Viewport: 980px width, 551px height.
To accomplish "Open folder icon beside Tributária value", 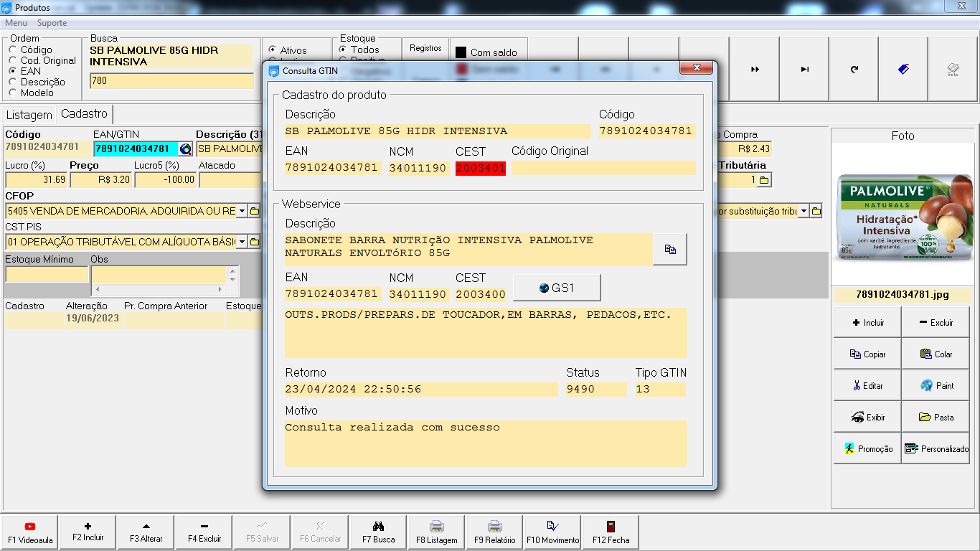I will pos(764,180).
